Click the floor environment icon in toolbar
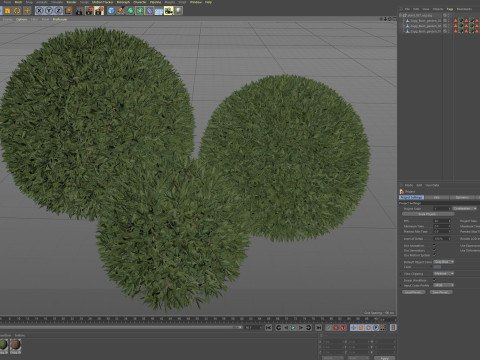The image size is (480, 360). tap(159, 11)
